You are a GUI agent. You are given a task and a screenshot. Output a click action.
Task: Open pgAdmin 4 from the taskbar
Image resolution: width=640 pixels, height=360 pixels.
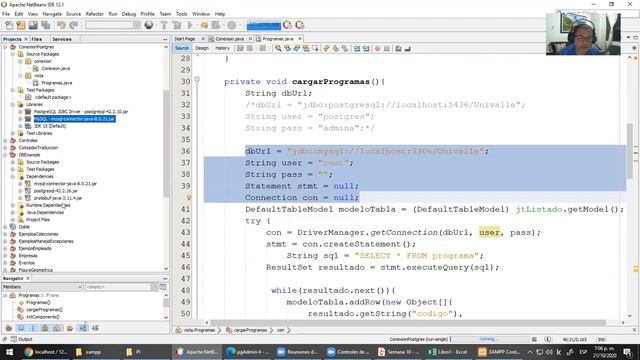tap(247, 352)
